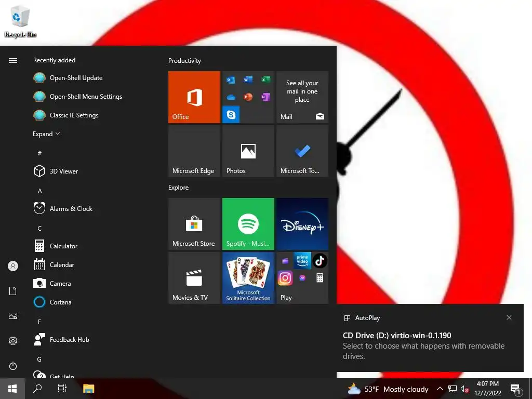Click the Productivity group header
Screen dimensions: 532x399
184,61
